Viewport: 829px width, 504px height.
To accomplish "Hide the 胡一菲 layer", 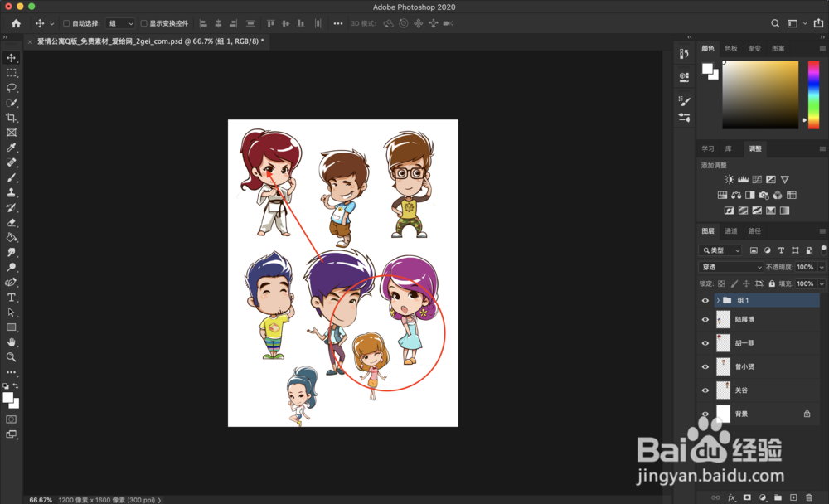I will (705, 342).
